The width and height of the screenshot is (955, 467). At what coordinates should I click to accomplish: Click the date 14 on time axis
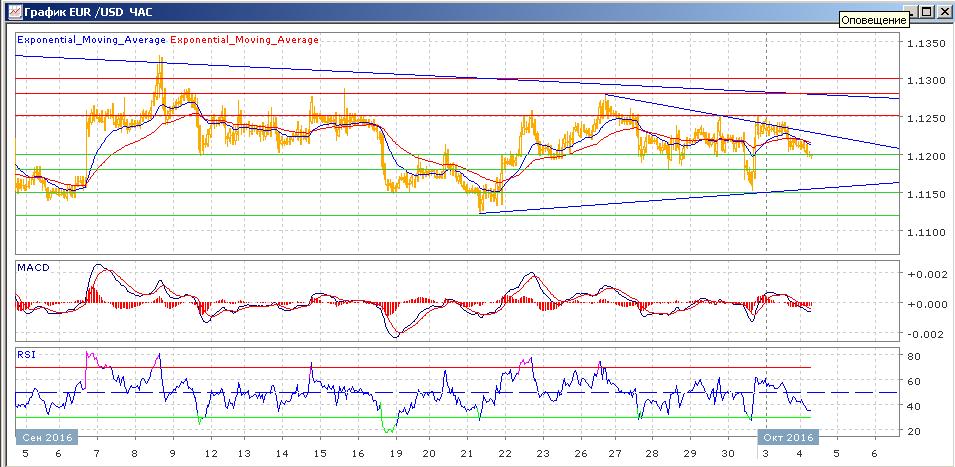click(281, 454)
